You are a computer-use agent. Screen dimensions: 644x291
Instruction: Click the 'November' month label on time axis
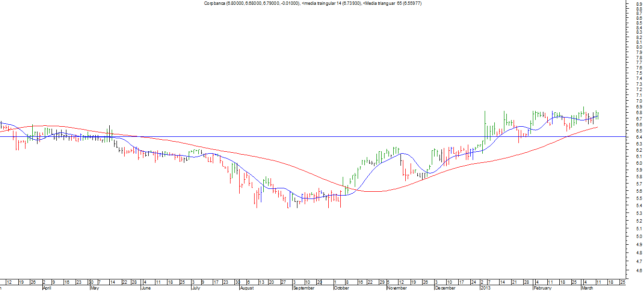click(x=397, y=288)
